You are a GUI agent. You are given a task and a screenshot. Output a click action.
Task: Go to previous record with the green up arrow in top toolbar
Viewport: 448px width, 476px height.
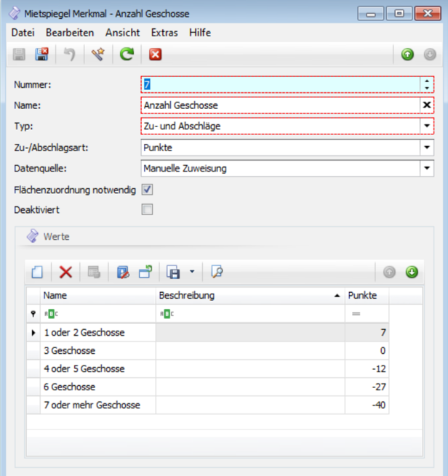[408, 55]
